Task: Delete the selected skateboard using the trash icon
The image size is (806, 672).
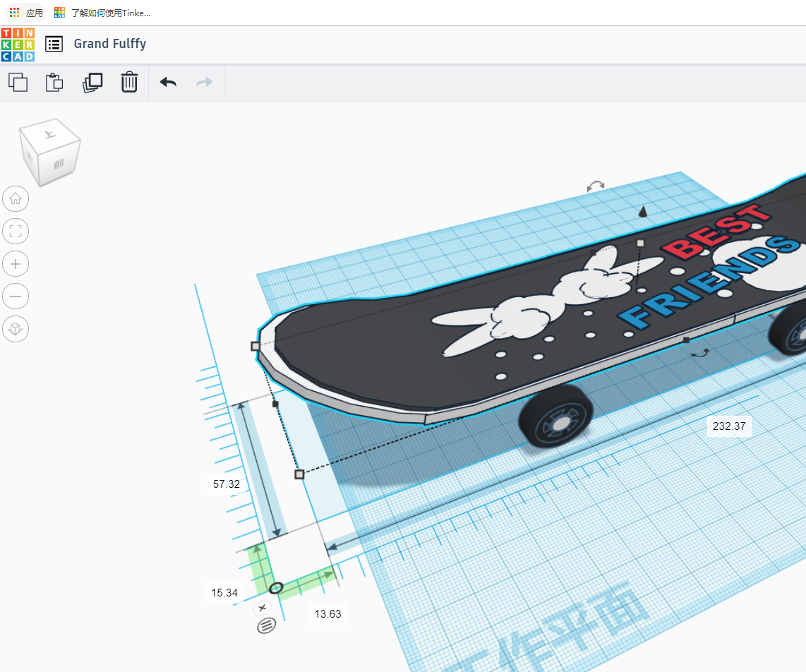Action: pos(129,83)
